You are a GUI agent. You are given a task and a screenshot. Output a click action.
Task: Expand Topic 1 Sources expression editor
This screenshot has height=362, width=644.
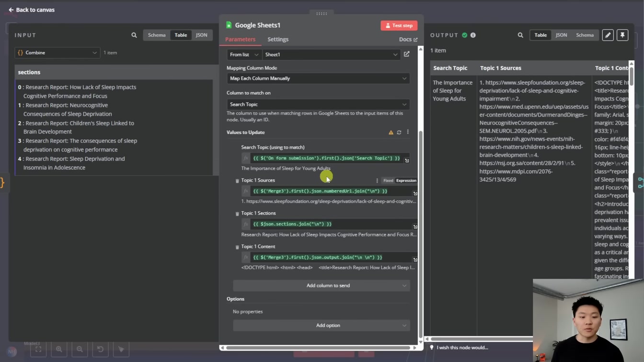[415, 193]
